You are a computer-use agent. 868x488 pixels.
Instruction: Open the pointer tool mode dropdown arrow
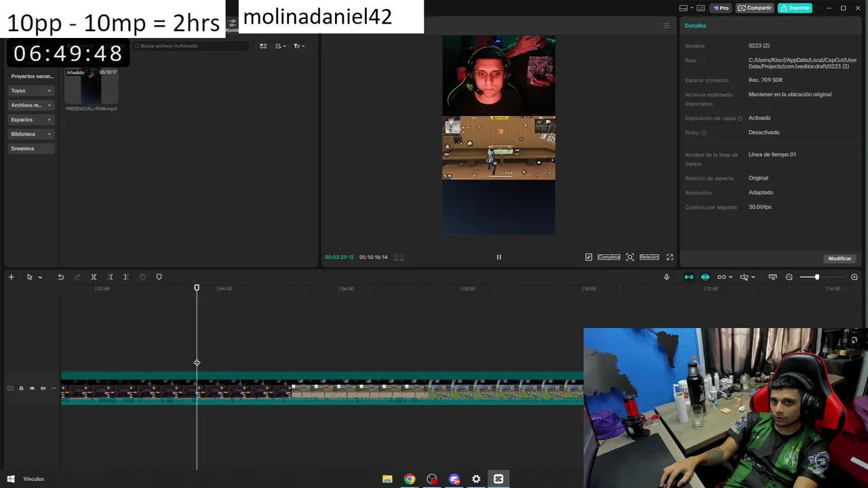40,277
